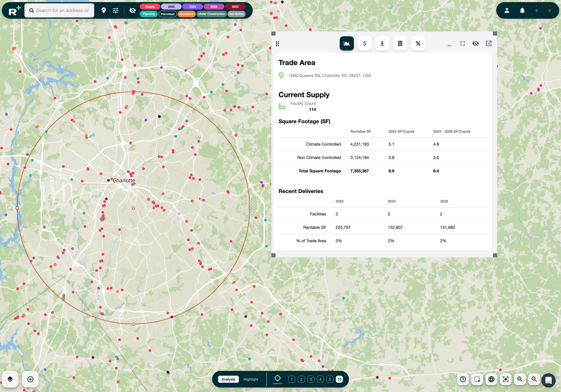The width and height of the screenshot is (561, 392).
Task: Select the Analysis mode tab
Action: [228, 379]
